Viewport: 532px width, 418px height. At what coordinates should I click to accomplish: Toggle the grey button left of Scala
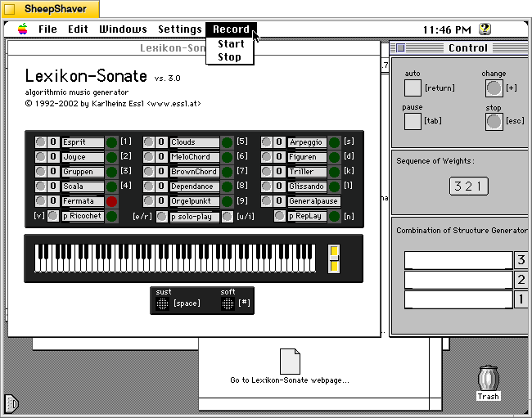[40, 187]
